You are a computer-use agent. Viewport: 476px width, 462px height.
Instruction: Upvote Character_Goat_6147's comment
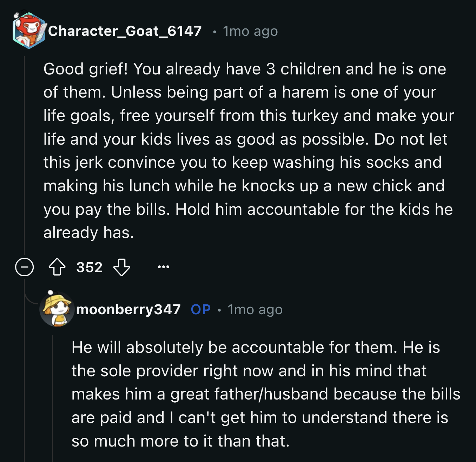click(57, 267)
